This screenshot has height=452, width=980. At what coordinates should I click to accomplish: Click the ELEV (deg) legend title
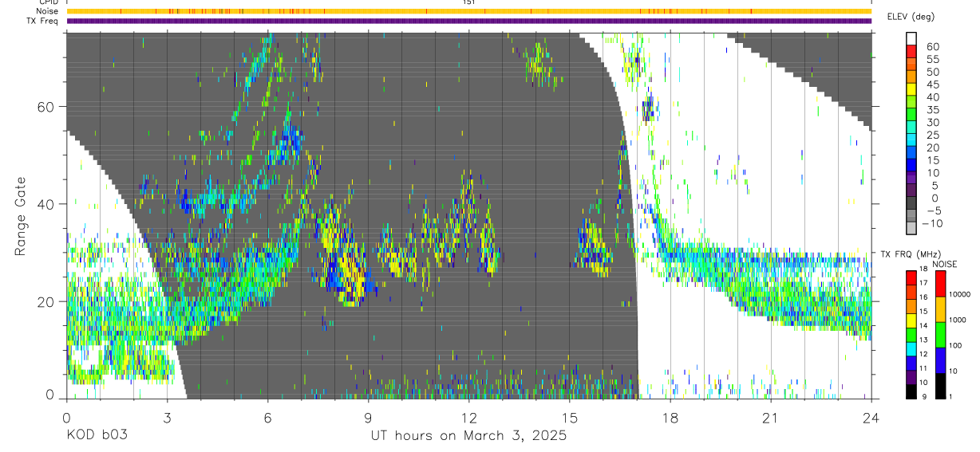pyautogui.click(x=911, y=17)
